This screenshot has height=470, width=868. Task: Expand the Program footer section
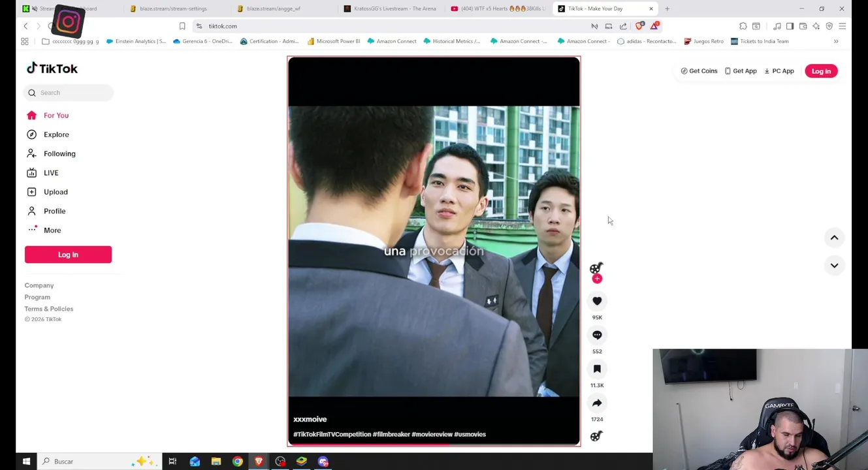(x=37, y=297)
